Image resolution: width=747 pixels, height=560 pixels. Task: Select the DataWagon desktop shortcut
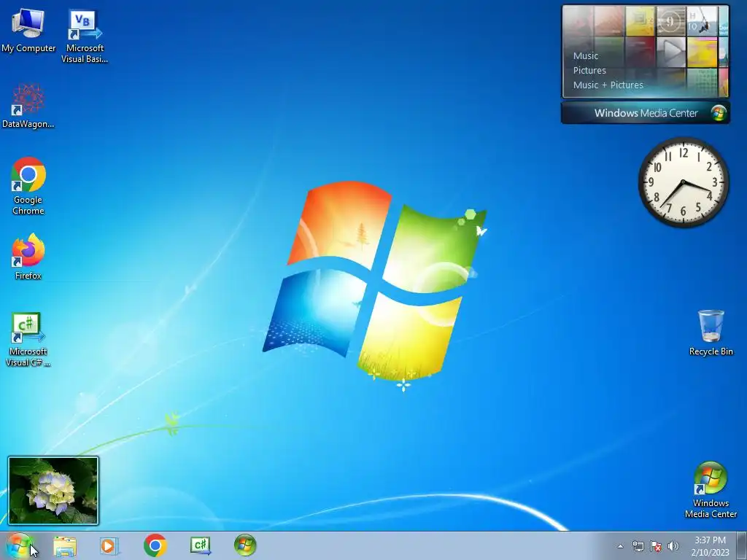(28, 106)
